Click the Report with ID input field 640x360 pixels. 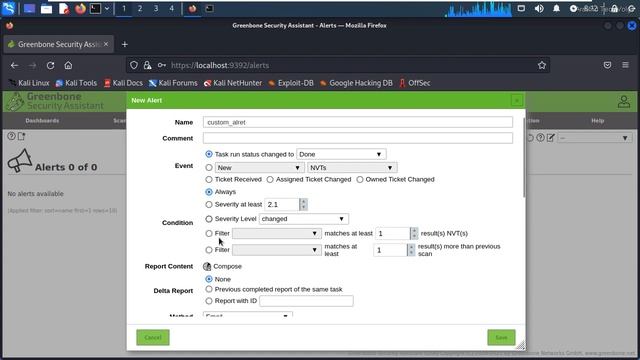(306, 301)
